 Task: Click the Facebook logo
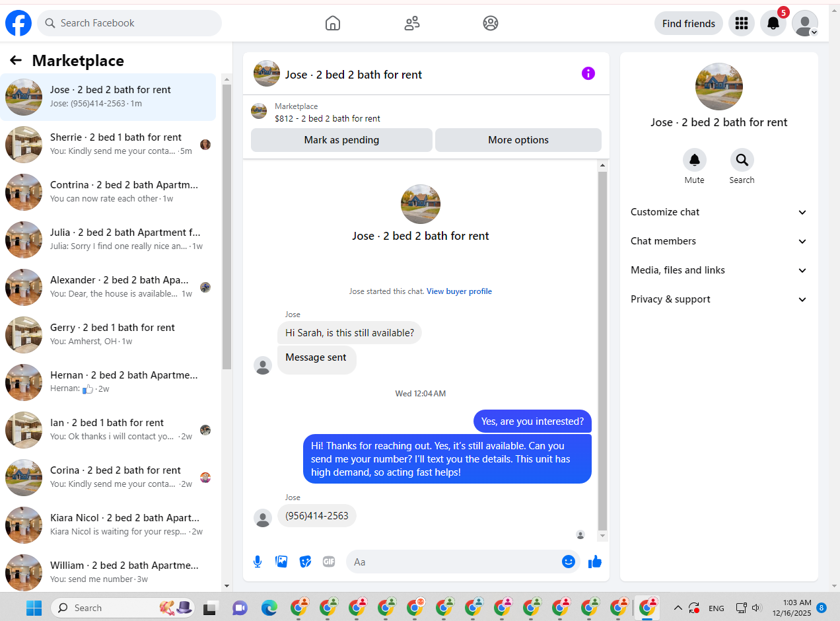click(18, 23)
